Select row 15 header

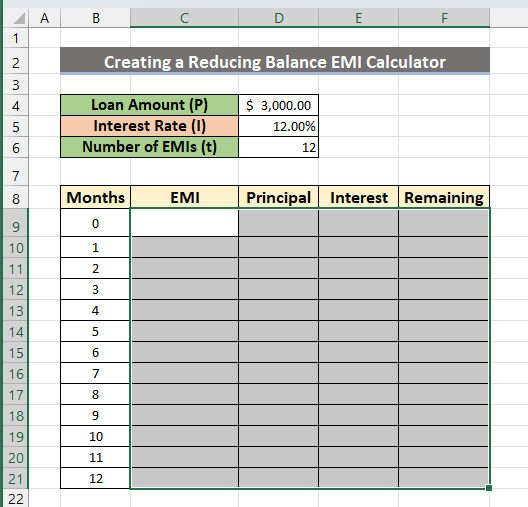[x=15, y=353]
